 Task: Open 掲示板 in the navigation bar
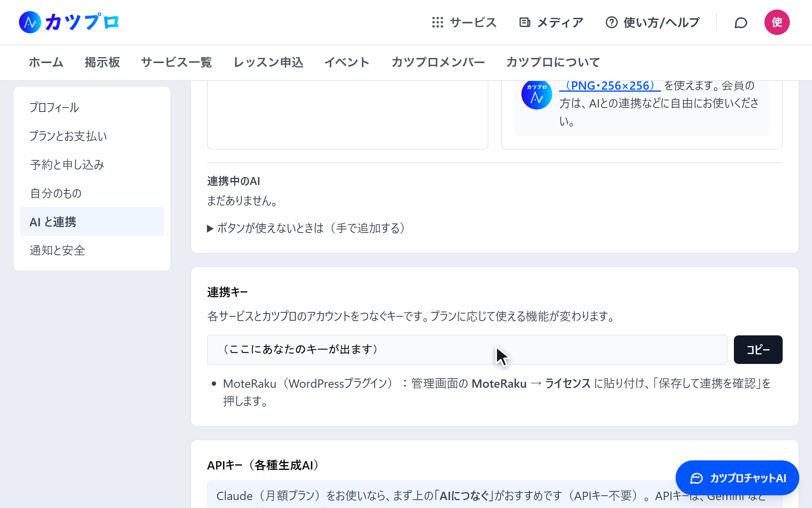click(x=102, y=62)
